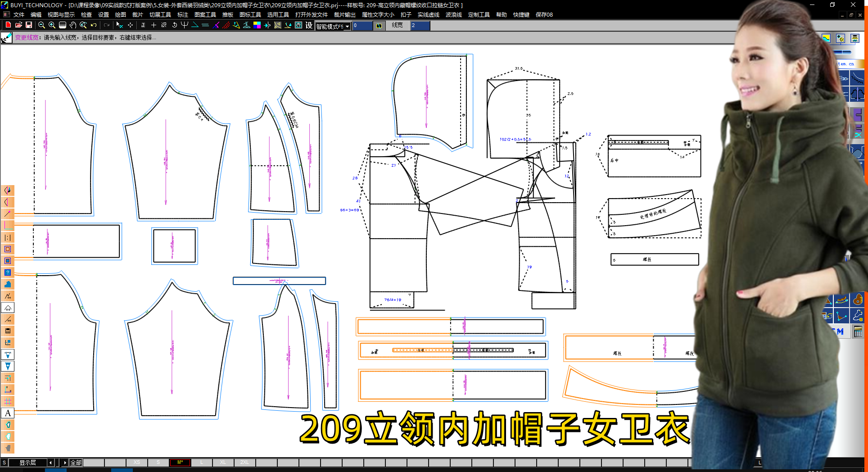Click the rotate tool icon in toolbar
Screen dimensions: 868x472
(174, 25)
